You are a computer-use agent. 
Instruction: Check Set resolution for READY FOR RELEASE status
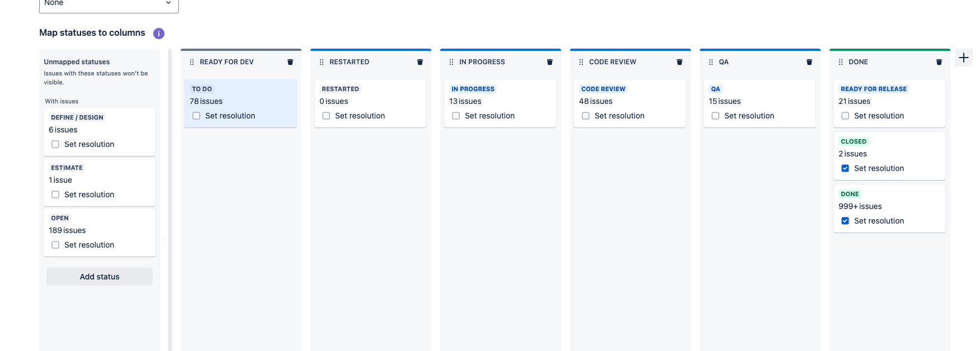coord(845,116)
